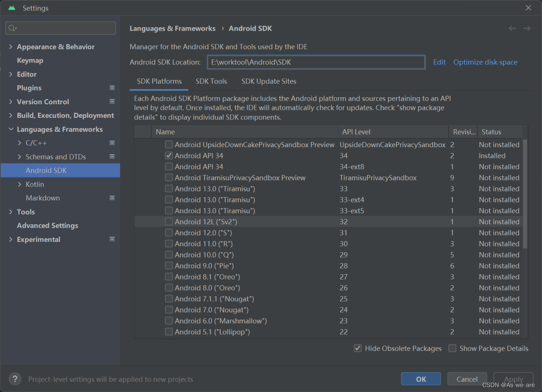The height and width of the screenshot is (392, 542).
Task: Open Markdown settings
Action: pos(43,198)
